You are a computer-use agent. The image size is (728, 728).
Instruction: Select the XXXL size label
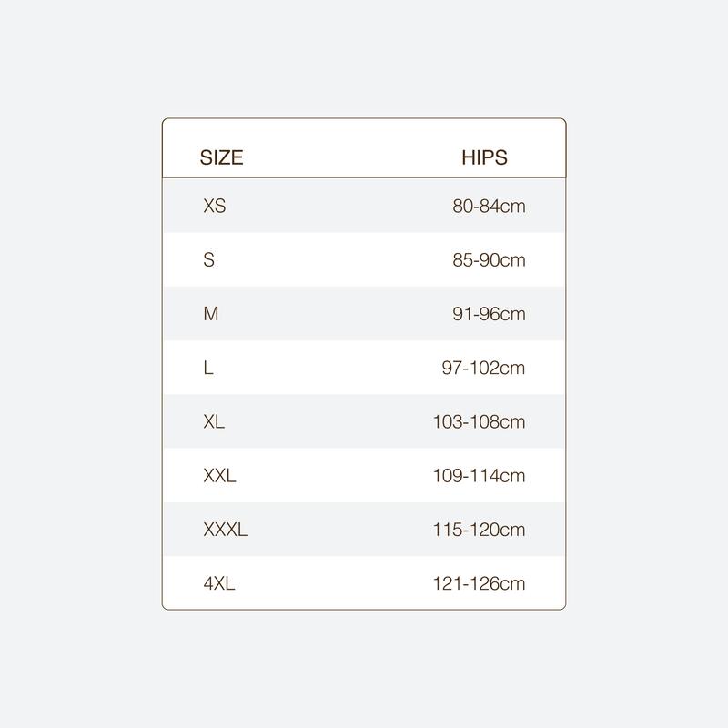click(x=225, y=530)
